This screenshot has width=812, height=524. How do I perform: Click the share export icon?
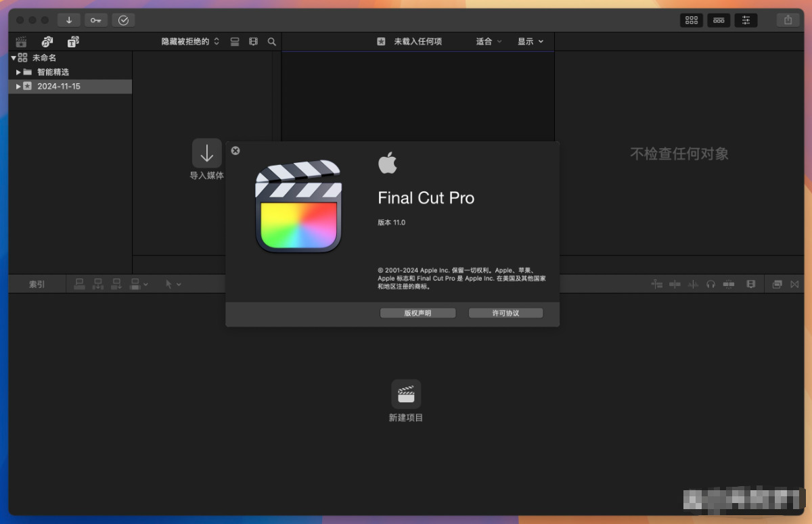(788, 20)
